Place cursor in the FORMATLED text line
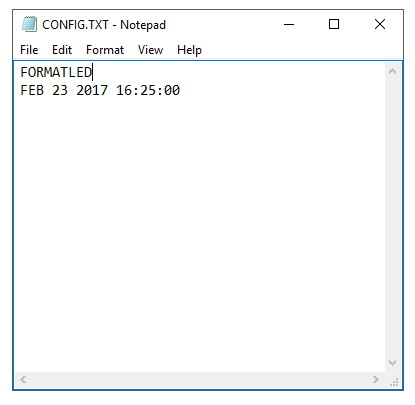415x405 pixels. click(x=56, y=72)
